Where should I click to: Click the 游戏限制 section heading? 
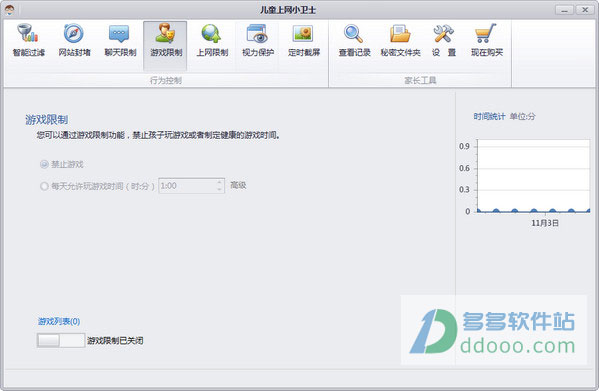click(x=47, y=120)
